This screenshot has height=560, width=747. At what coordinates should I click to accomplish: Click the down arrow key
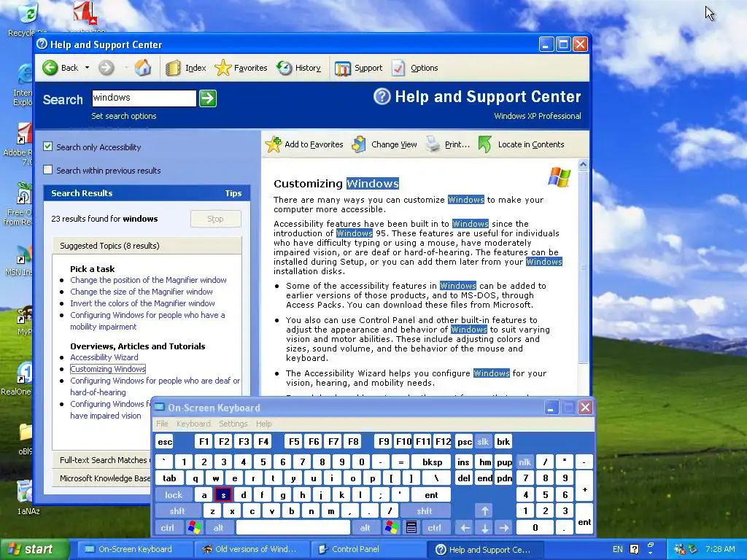tap(484, 528)
